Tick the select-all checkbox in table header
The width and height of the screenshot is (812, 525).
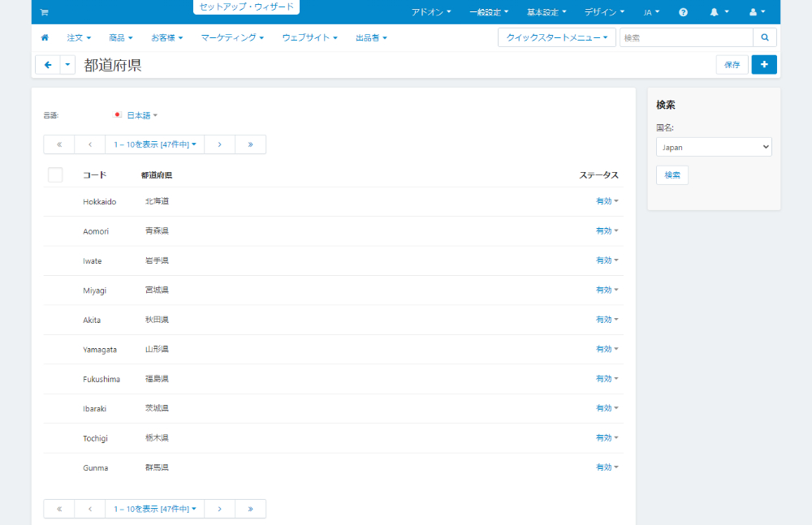coord(55,175)
